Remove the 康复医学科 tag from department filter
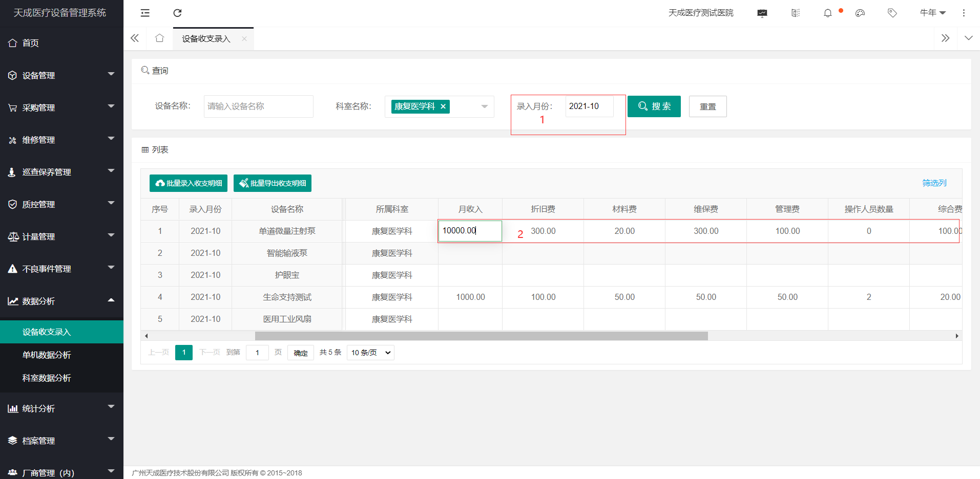 pyautogui.click(x=443, y=106)
